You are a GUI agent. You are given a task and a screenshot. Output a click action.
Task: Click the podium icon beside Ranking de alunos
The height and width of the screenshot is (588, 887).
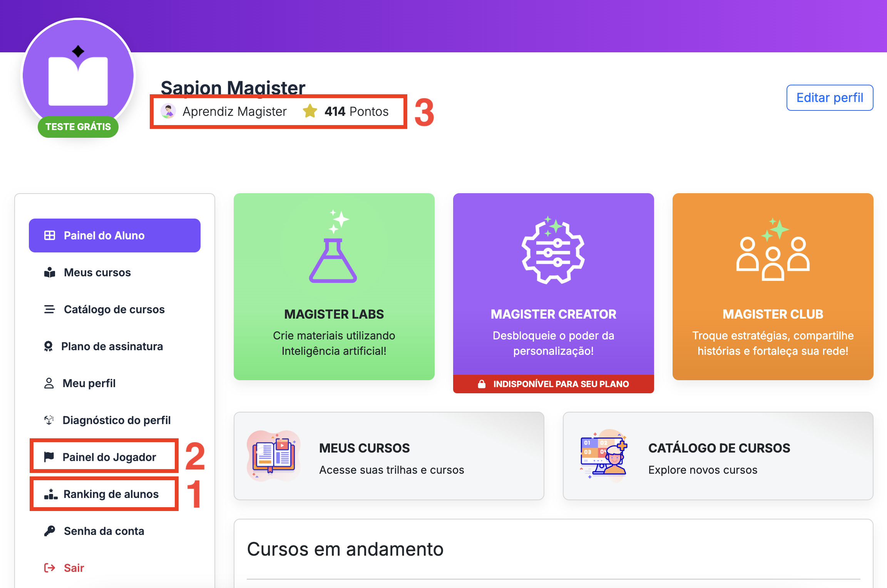[51, 494]
